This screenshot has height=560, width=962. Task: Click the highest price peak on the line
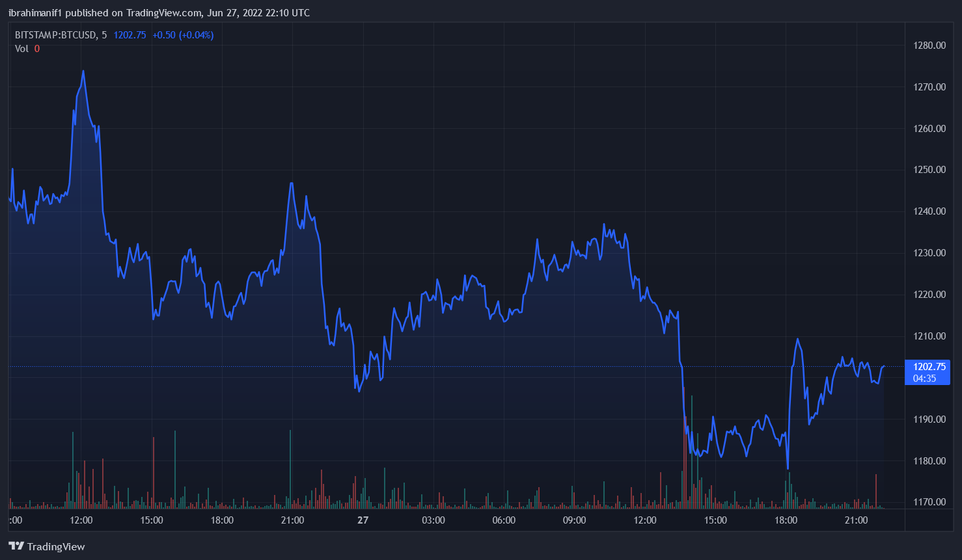[83, 71]
